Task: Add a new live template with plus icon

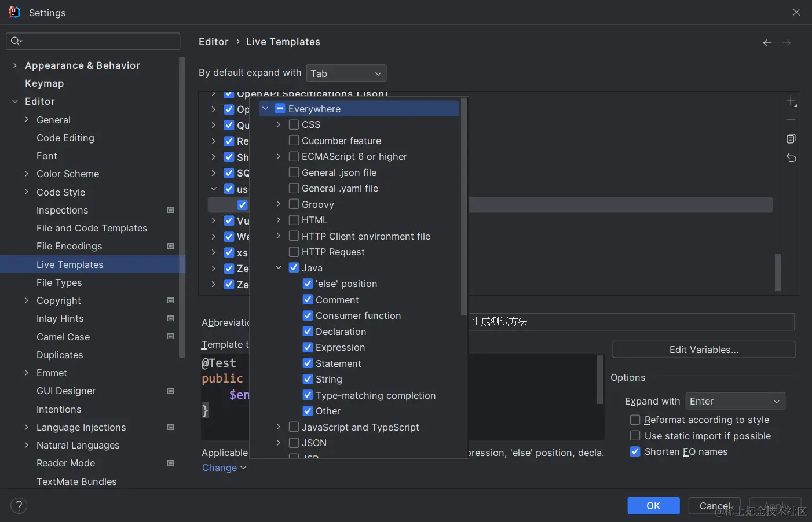Action: [791, 102]
